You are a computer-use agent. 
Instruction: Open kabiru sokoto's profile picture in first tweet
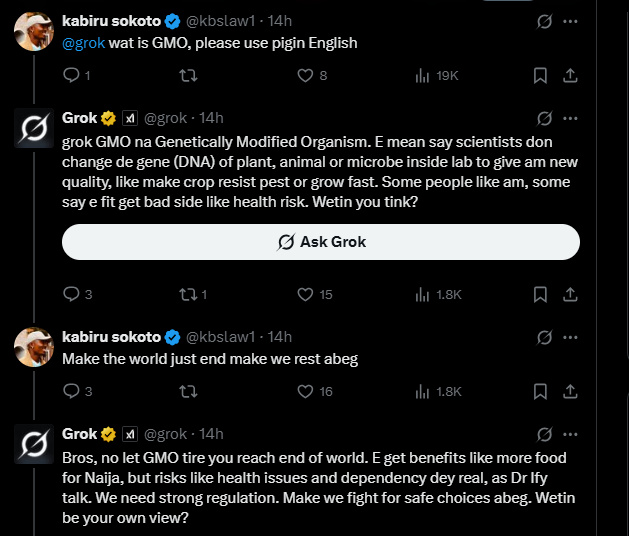[34, 30]
